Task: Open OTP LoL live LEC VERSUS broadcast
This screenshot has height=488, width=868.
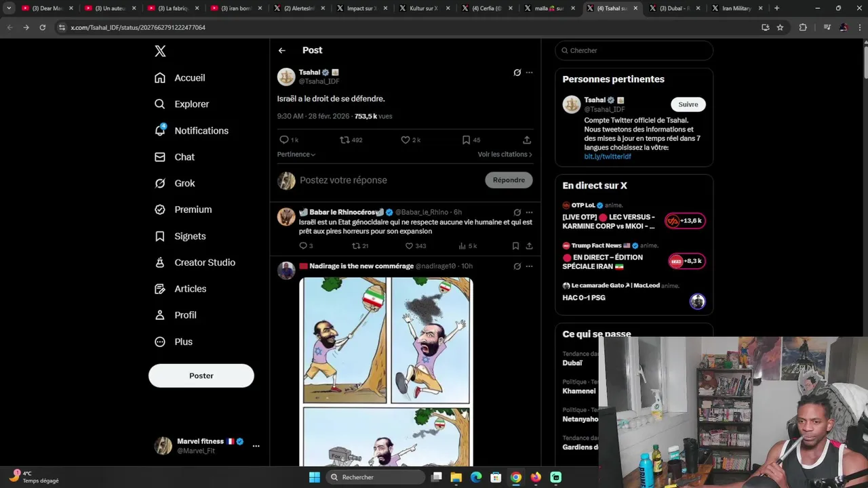Action: [x=634, y=216]
